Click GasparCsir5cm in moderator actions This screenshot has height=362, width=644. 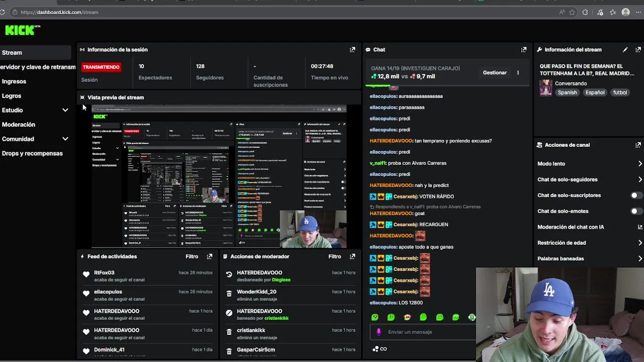point(256,349)
